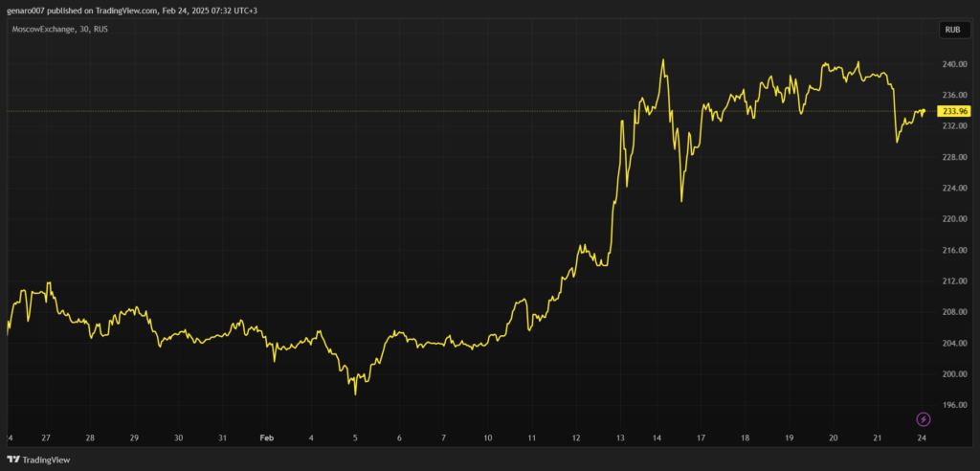This screenshot has width=980, height=471.
Task: Select date 5 on the time axis
Action: click(x=355, y=437)
